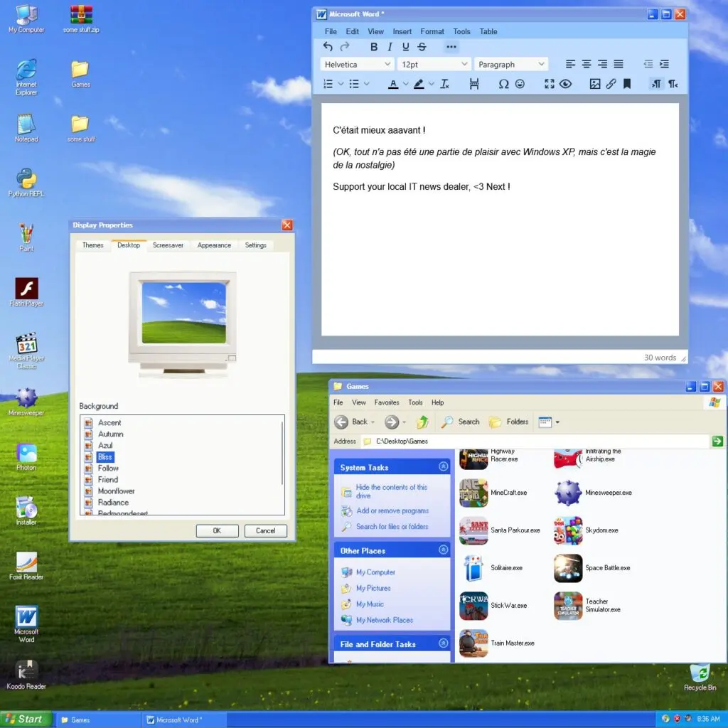
Task: Collapse the Other Places panel
Action: pos(444,550)
